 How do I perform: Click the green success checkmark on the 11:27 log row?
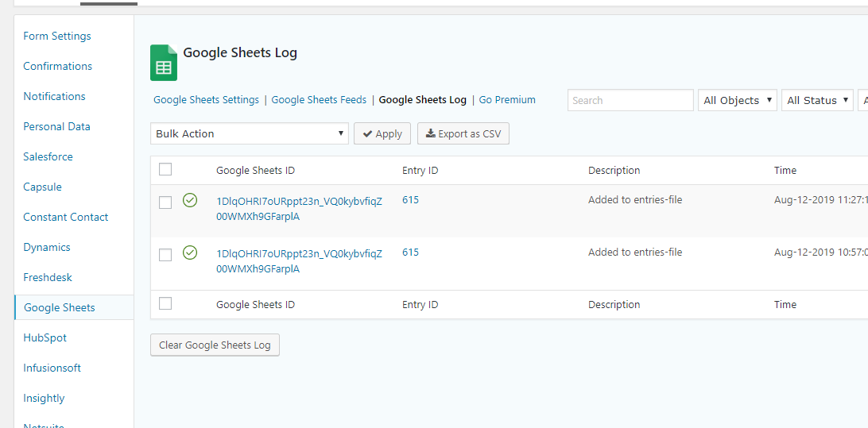click(190, 200)
